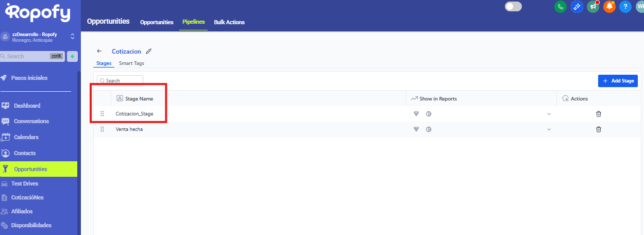Toggle the switch in the top bar
The width and height of the screenshot is (644, 235).
[x=513, y=7]
